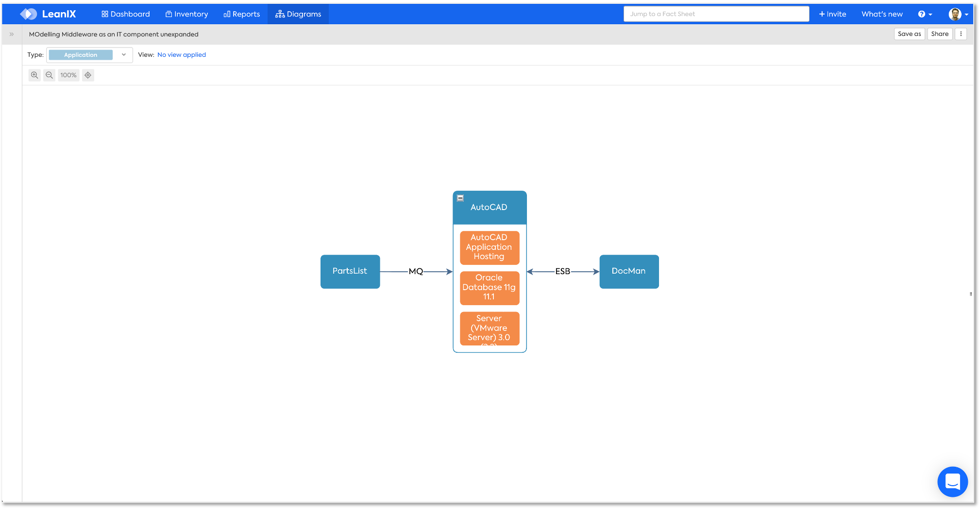Viewport: 980px width, 508px height.
Task: Click the right panel resize handle
Action: pos(971,294)
